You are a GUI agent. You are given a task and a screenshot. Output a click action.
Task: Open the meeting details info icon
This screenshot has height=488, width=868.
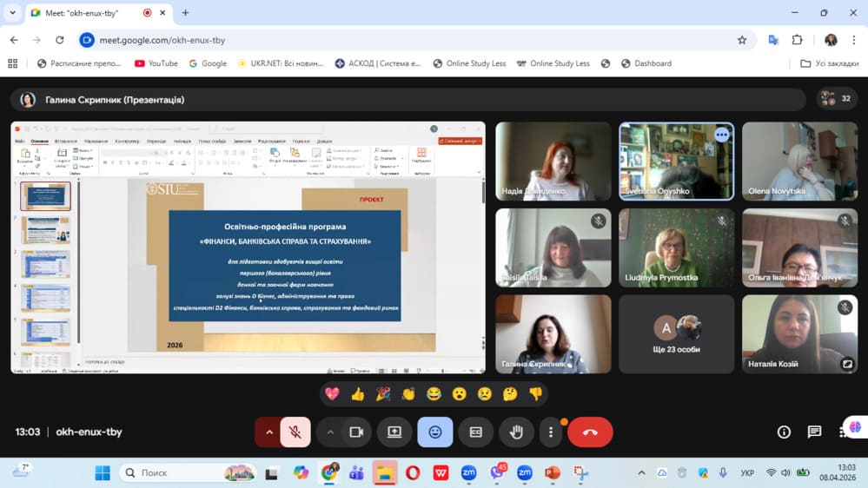pyautogui.click(x=784, y=432)
